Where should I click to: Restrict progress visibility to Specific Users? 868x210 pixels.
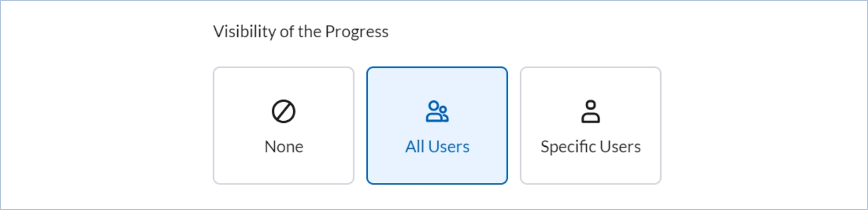(591, 125)
